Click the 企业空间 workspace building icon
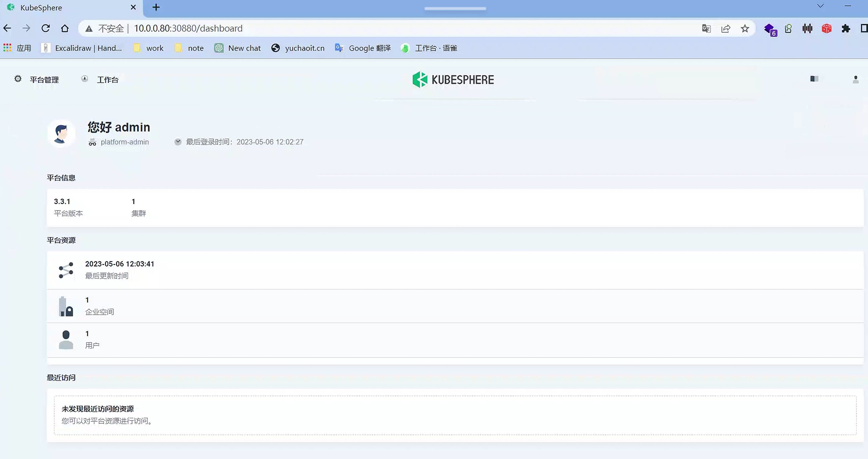The height and width of the screenshot is (459, 868). [x=66, y=306]
